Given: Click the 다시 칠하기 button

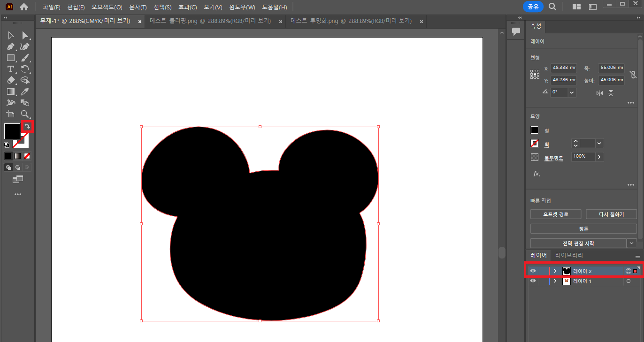Looking at the screenshot, I should coord(611,214).
